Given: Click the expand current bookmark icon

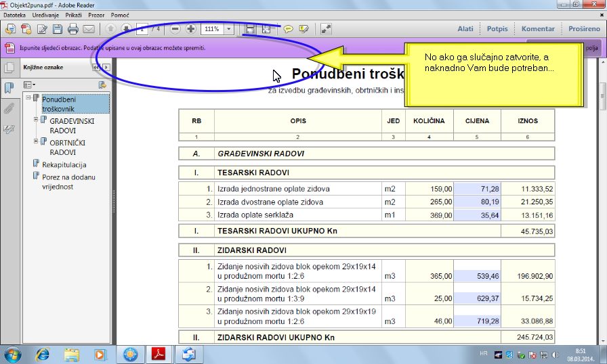Looking at the screenshot, I should (x=102, y=85).
